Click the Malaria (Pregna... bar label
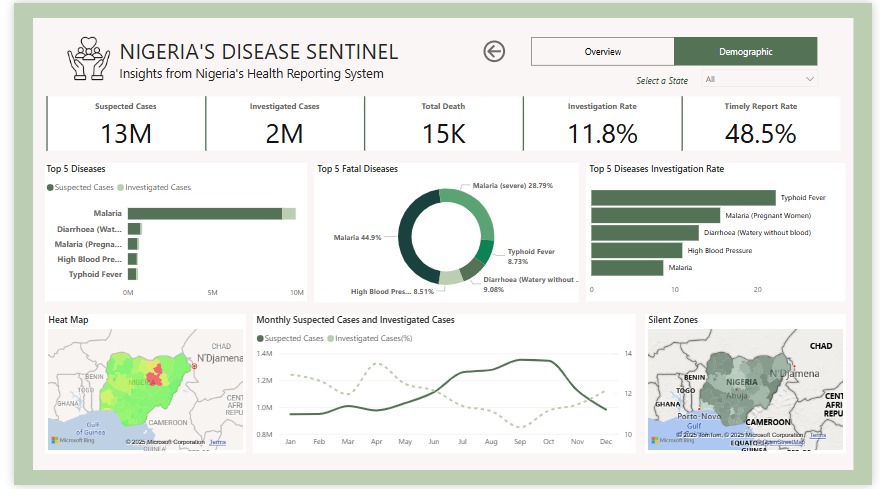Image resolution: width=880 pixels, height=489 pixels. (x=88, y=244)
